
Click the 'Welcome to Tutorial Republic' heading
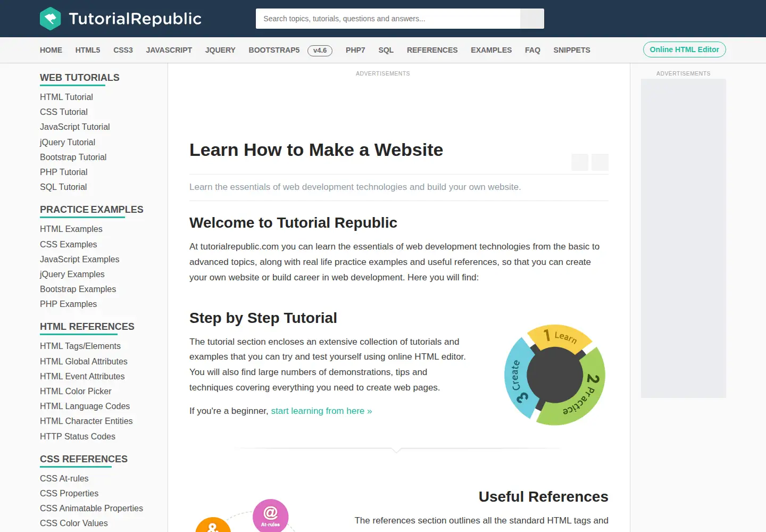point(293,222)
